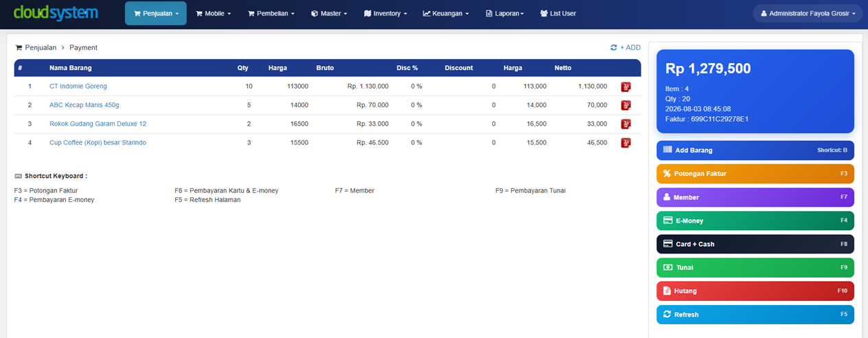
Task: Open the Master dropdown menu
Action: [329, 13]
